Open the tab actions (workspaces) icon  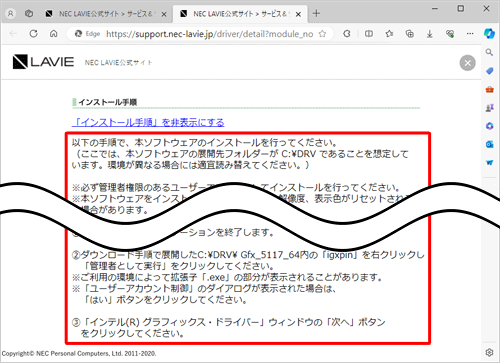29,14
